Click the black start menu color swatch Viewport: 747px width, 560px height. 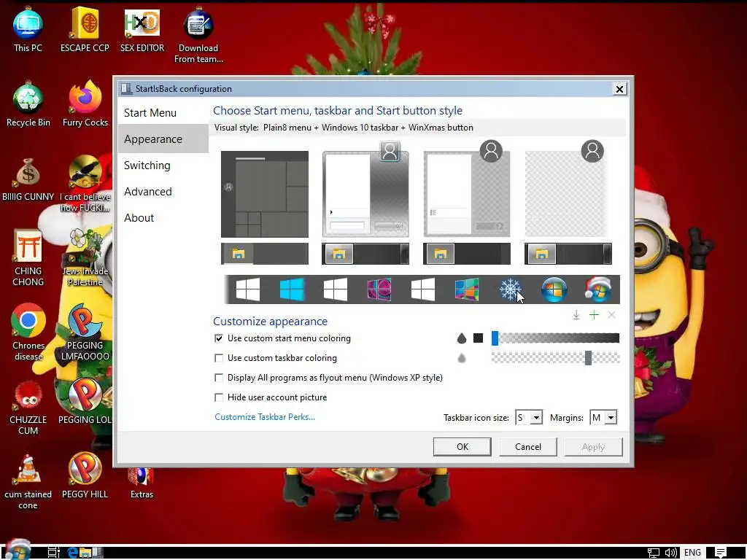tap(479, 338)
